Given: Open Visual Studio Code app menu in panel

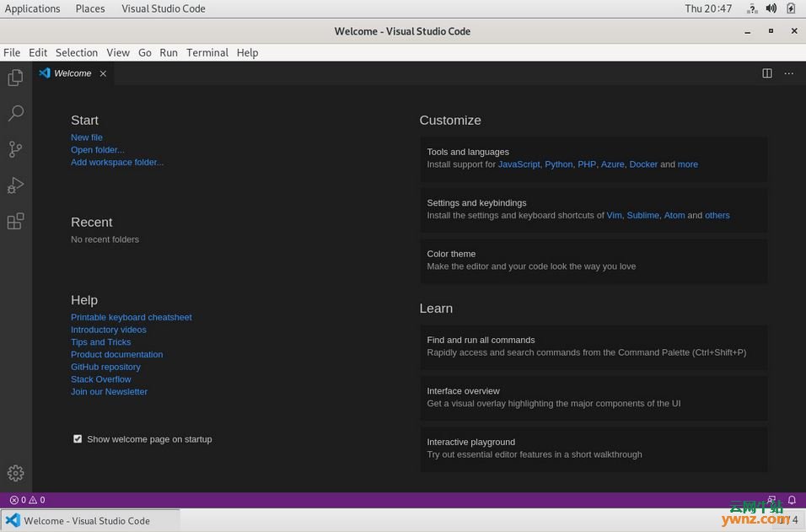Looking at the screenshot, I should point(164,8).
